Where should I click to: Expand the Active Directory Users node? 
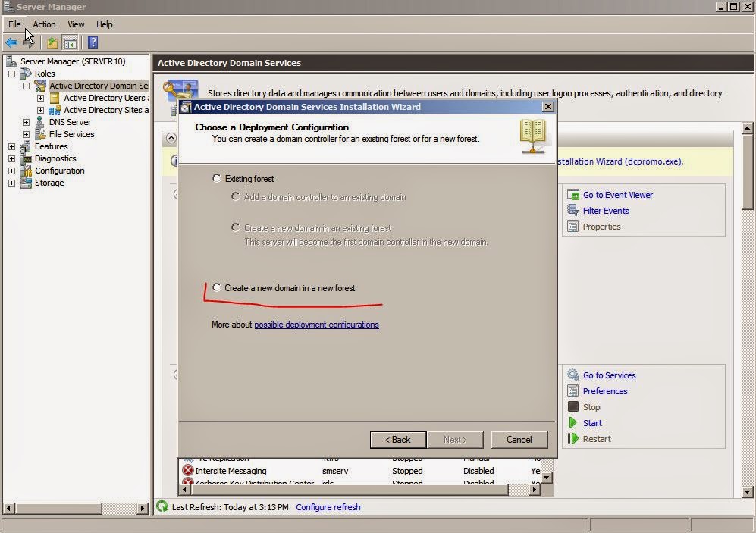tap(40, 98)
